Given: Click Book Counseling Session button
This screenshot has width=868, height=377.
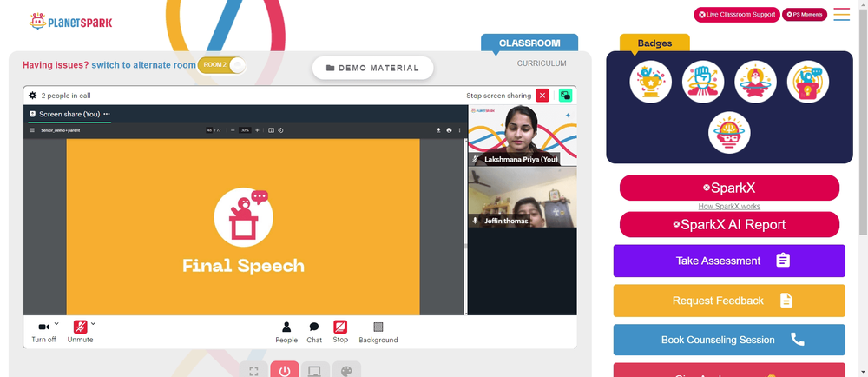Looking at the screenshot, I should click(729, 340).
